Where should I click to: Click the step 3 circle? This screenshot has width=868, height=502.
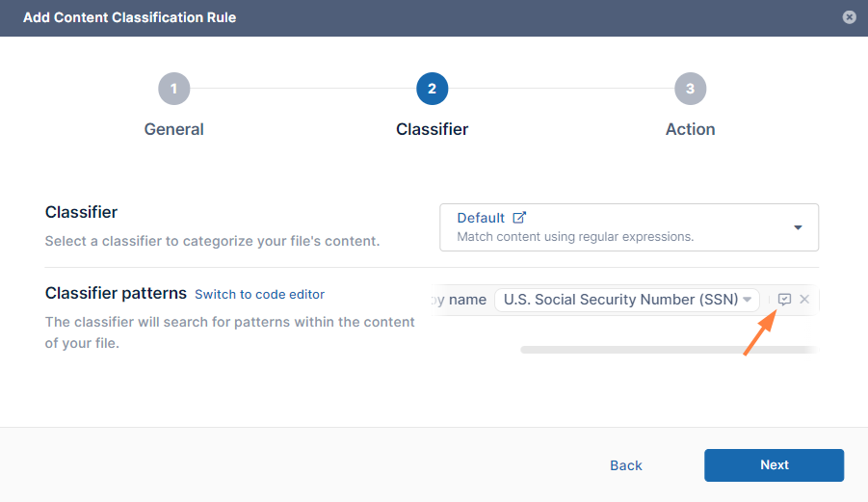690,90
